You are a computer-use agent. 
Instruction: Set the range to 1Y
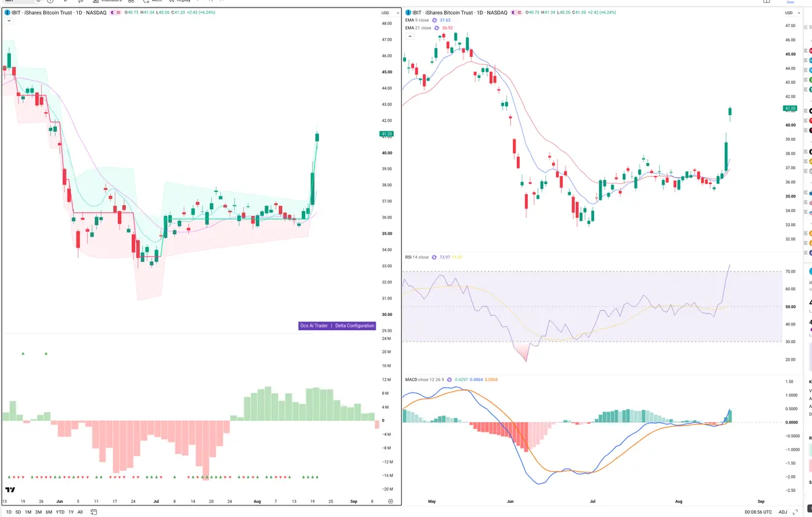point(71,512)
